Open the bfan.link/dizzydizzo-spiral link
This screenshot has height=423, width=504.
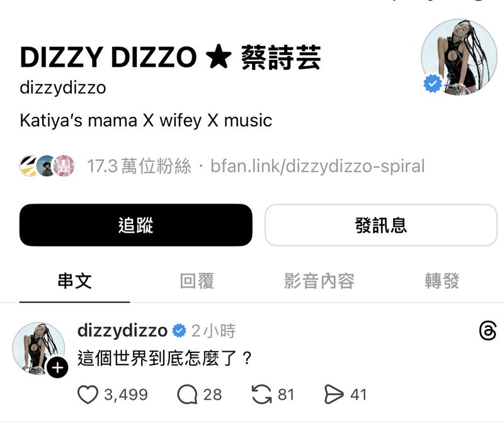pos(318,166)
